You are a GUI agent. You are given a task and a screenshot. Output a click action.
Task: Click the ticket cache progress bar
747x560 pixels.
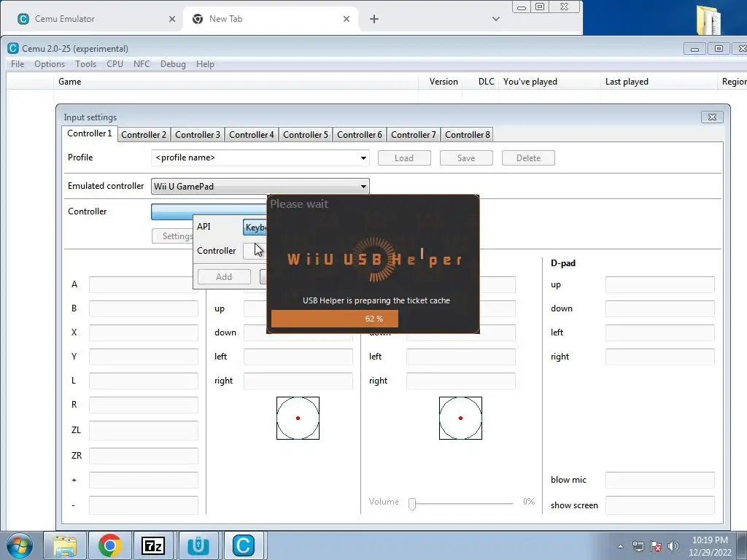pyautogui.click(x=373, y=319)
